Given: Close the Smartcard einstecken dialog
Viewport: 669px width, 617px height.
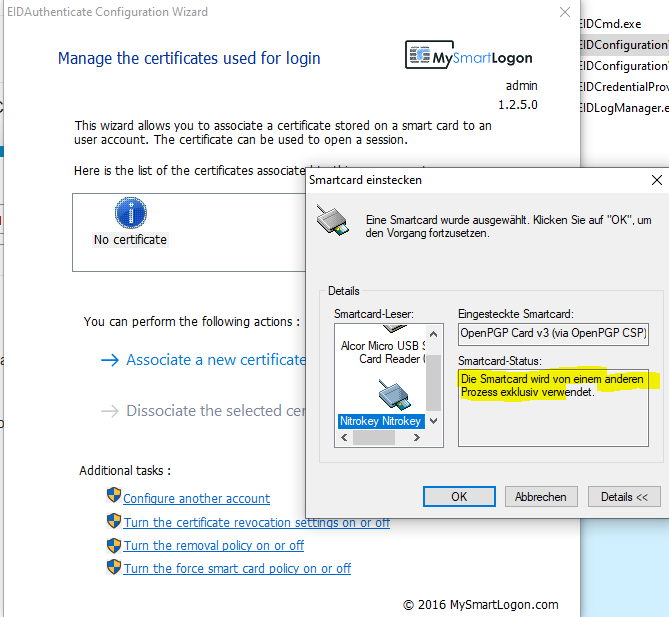Looking at the screenshot, I should (x=657, y=180).
